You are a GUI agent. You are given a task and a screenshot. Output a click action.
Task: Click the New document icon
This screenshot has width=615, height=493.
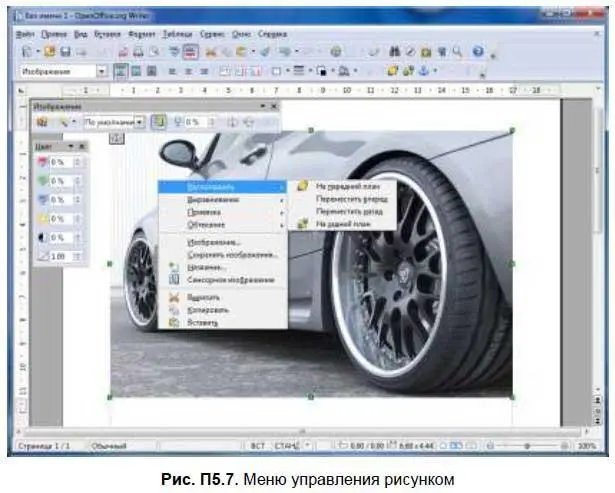coord(27,51)
